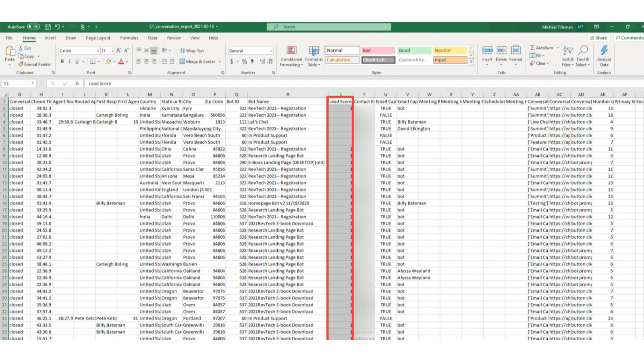Click the Delete cells icon
The height and width of the screenshot is (362, 644).
501,51
